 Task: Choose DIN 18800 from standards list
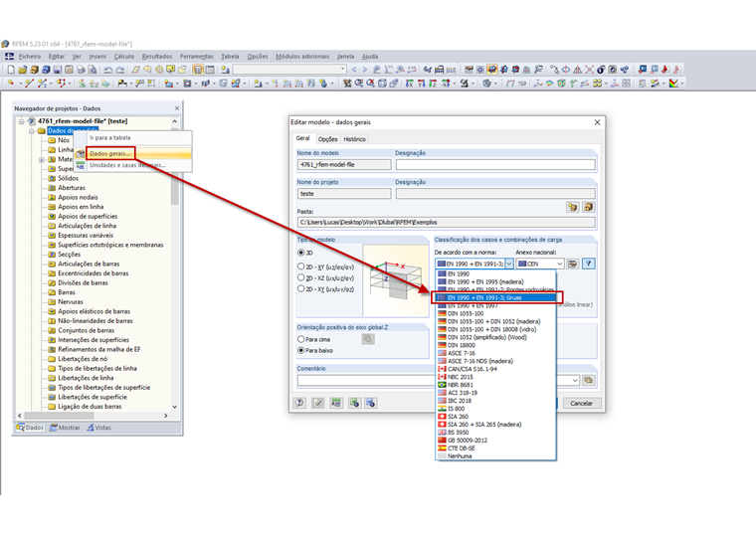pos(496,345)
